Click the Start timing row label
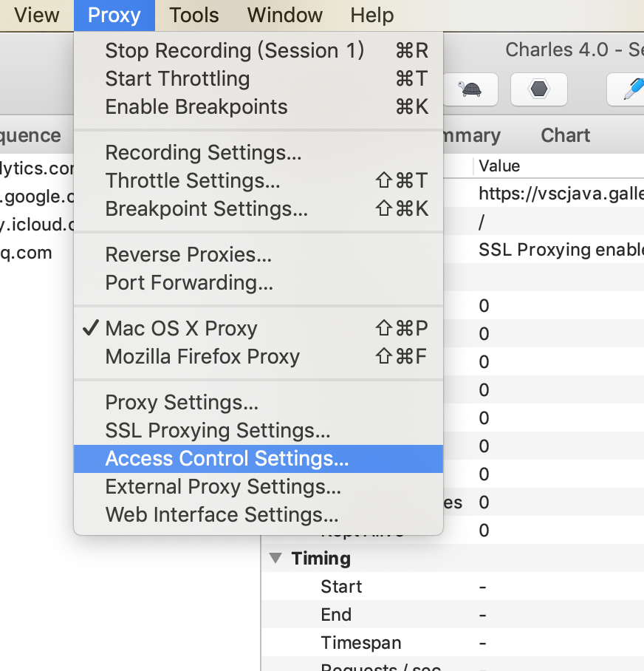Screen dimensions: 644x671 341,587
